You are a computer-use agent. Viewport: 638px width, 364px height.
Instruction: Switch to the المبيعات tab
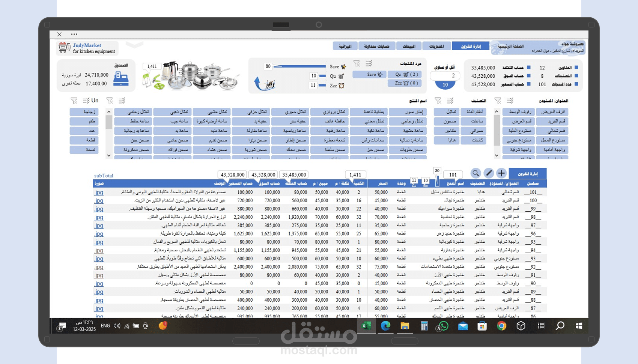(409, 46)
